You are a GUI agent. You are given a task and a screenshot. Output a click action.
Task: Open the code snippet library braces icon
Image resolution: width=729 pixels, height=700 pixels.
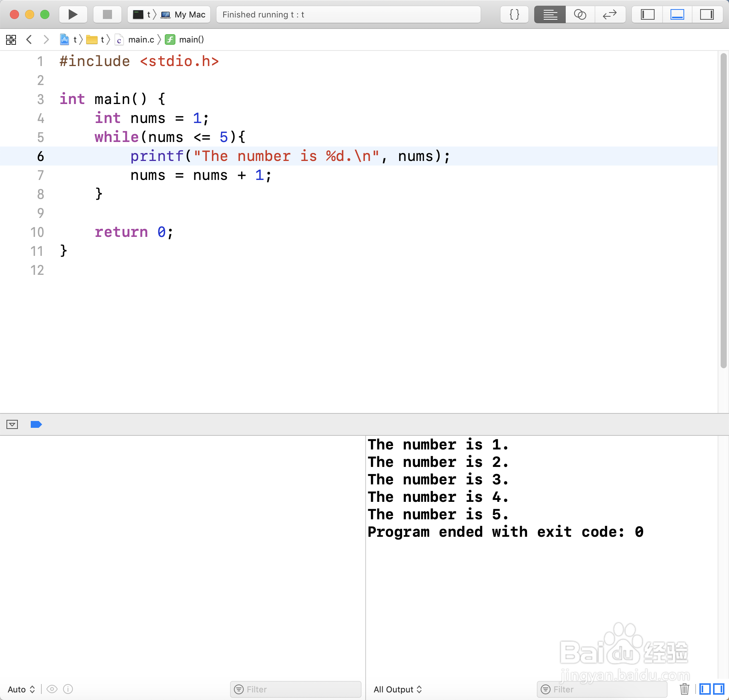coord(514,14)
